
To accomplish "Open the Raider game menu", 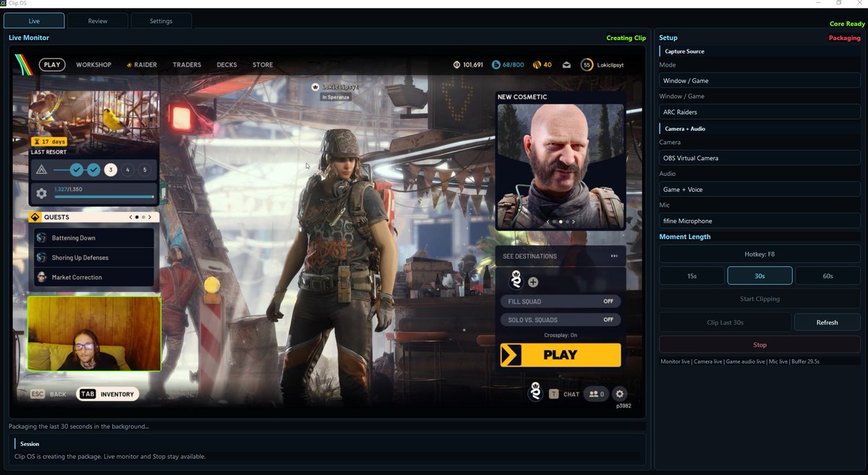I will (x=141, y=64).
